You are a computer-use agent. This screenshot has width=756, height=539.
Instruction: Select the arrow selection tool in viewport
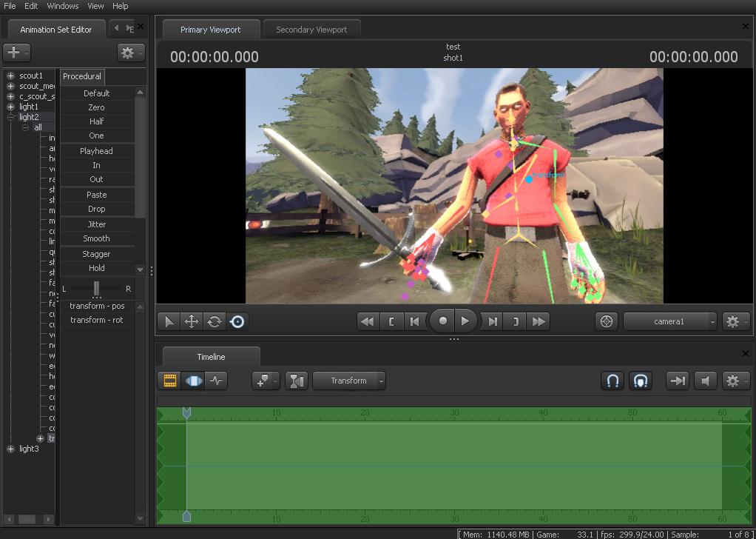pyautogui.click(x=169, y=321)
